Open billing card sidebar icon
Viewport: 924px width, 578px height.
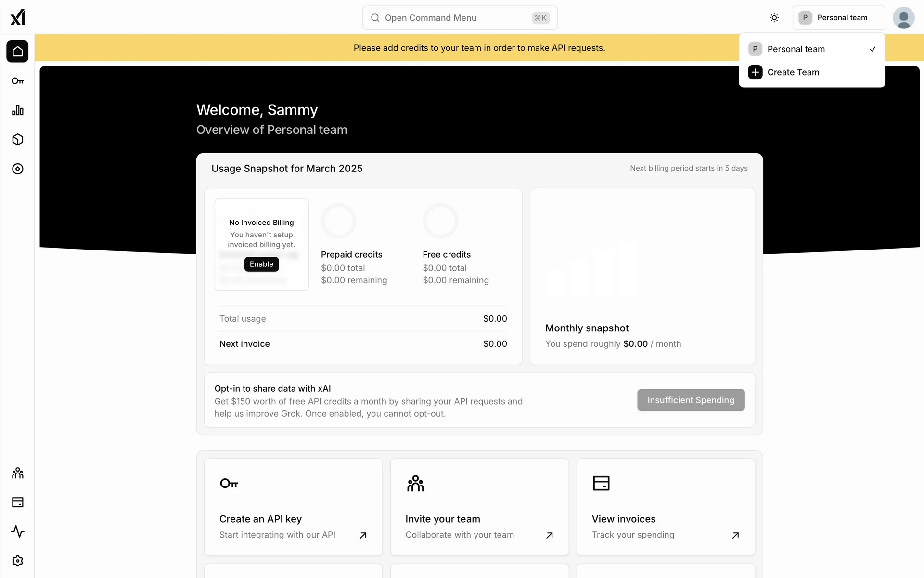(17, 502)
